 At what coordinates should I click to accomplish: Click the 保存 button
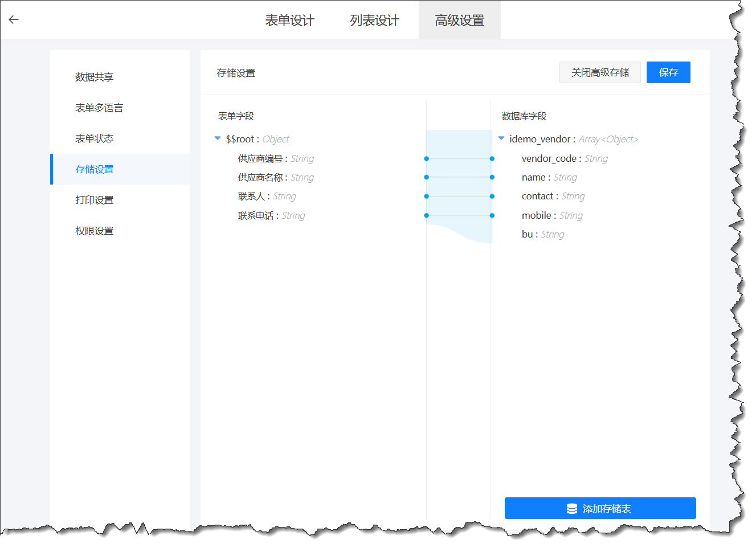click(668, 72)
